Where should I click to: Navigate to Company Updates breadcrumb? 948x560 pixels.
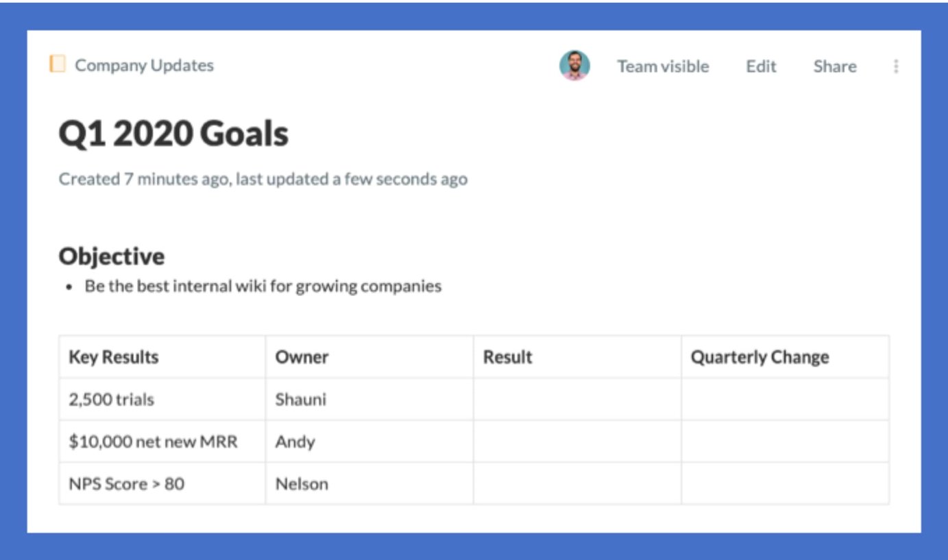(x=144, y=65)
